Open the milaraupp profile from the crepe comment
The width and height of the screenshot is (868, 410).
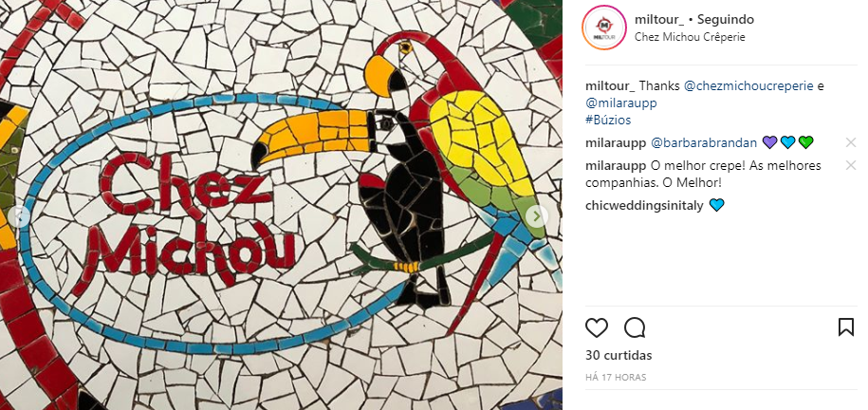pyautogui.click(x=616, y=166)
